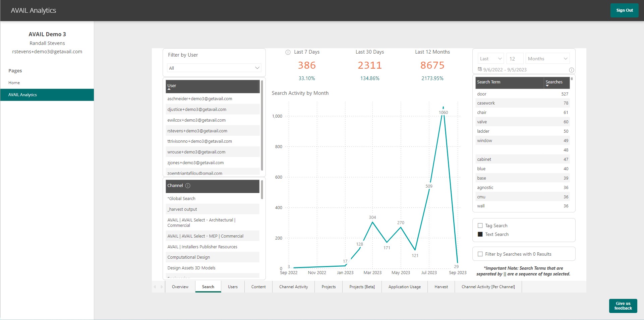
Task: Click the sort arrow under User column header
Action: (x=169, y=89)
